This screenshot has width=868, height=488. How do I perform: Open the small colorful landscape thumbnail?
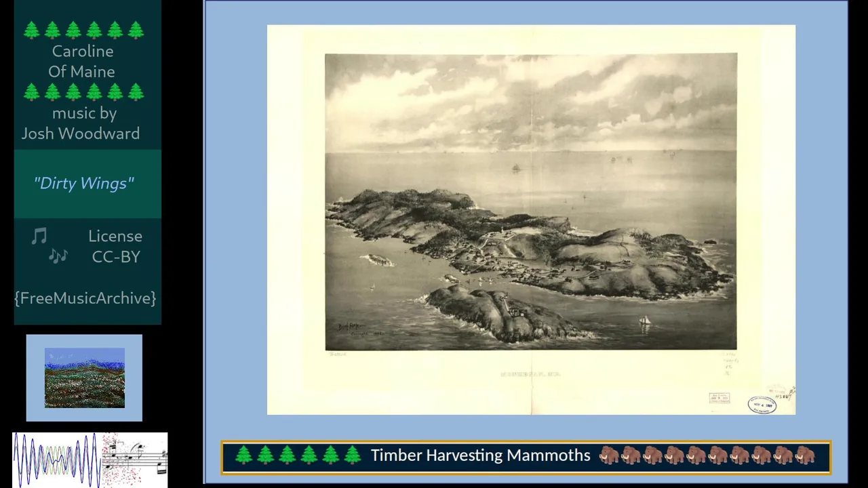(85, 378)
